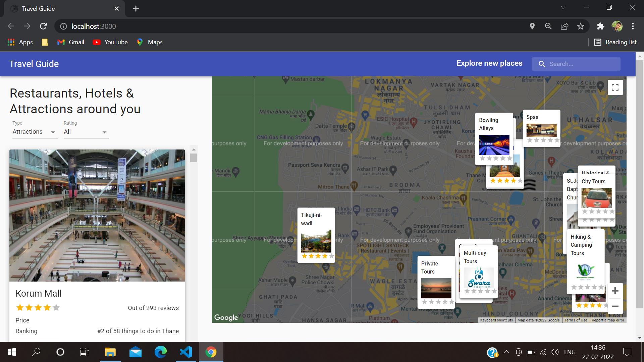View site information icon beside localhost
Viewport: 644px width, 362px height.
63,26
